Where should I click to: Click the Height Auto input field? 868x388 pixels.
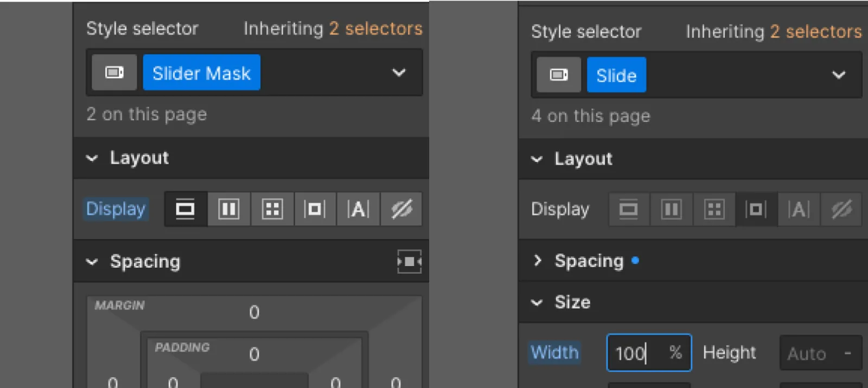coord(821,353)
